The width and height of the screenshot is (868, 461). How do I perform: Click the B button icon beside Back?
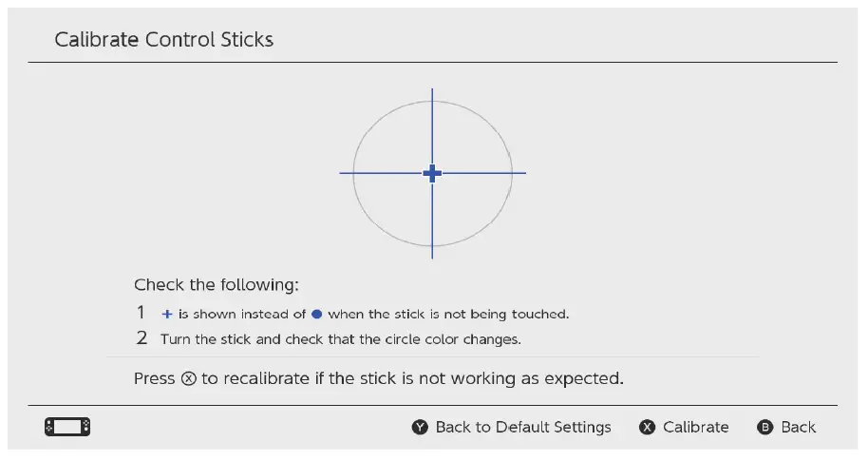(765, 427)
